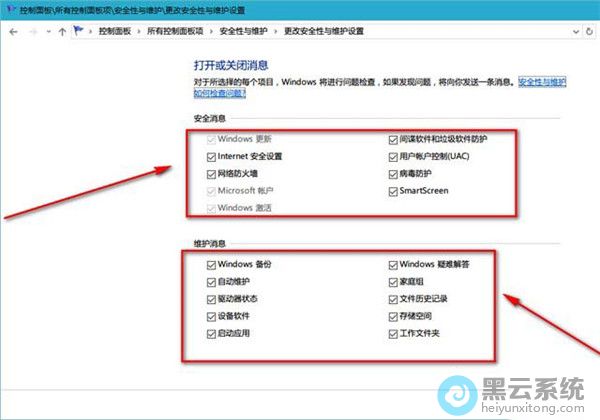Uncheck Internet 安全设置 checkbox
The image size is (600, 420).
point(211,157)
